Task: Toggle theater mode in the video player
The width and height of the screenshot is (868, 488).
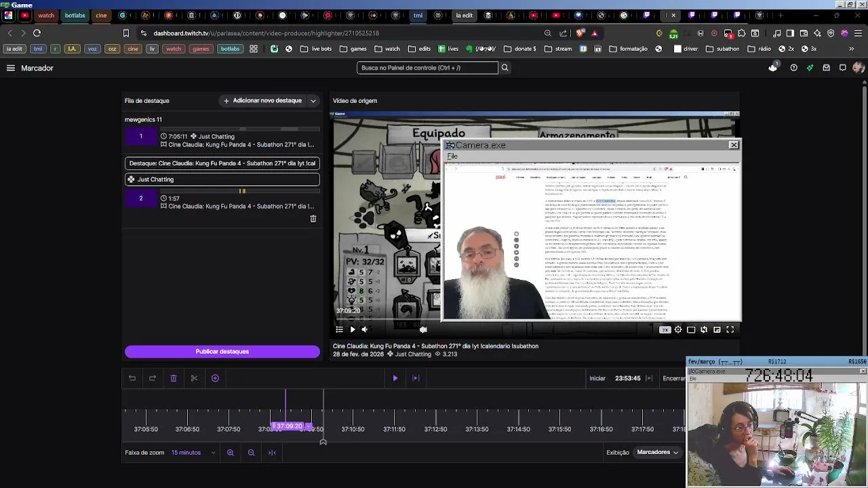Action: pyautogui.click(x=691, y=329)
